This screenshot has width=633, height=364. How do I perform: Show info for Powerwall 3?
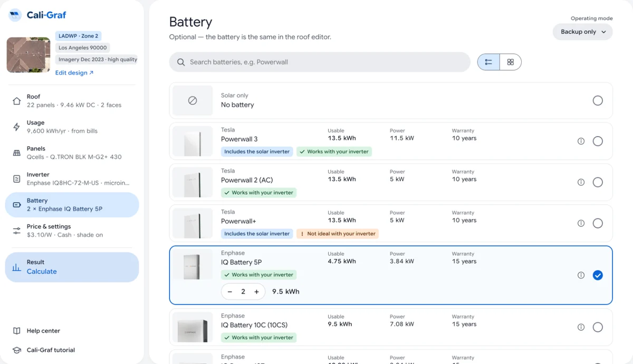click(581, 141)
